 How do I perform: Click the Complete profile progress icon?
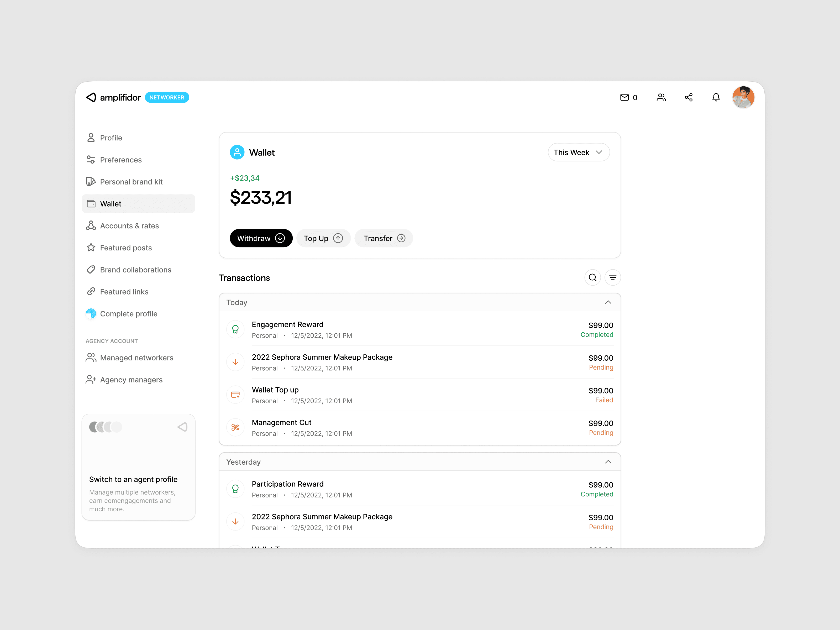(x=91, y=314)
